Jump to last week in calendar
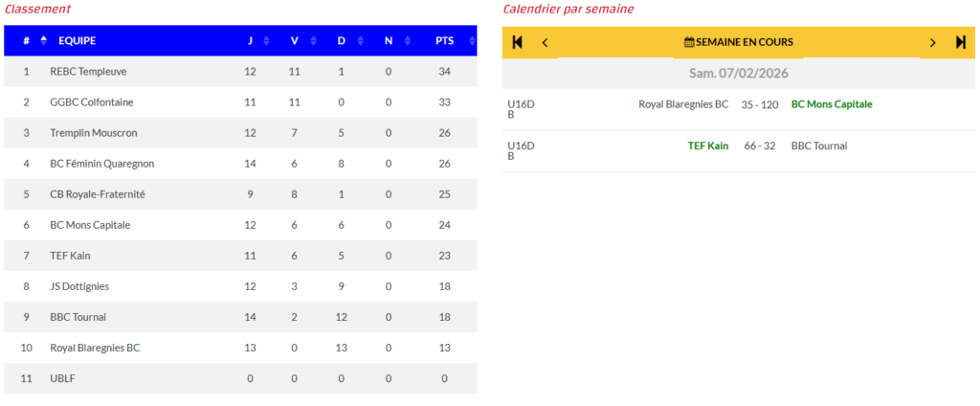The height and width of the screenshot is (406, 980). click(961, 42)
